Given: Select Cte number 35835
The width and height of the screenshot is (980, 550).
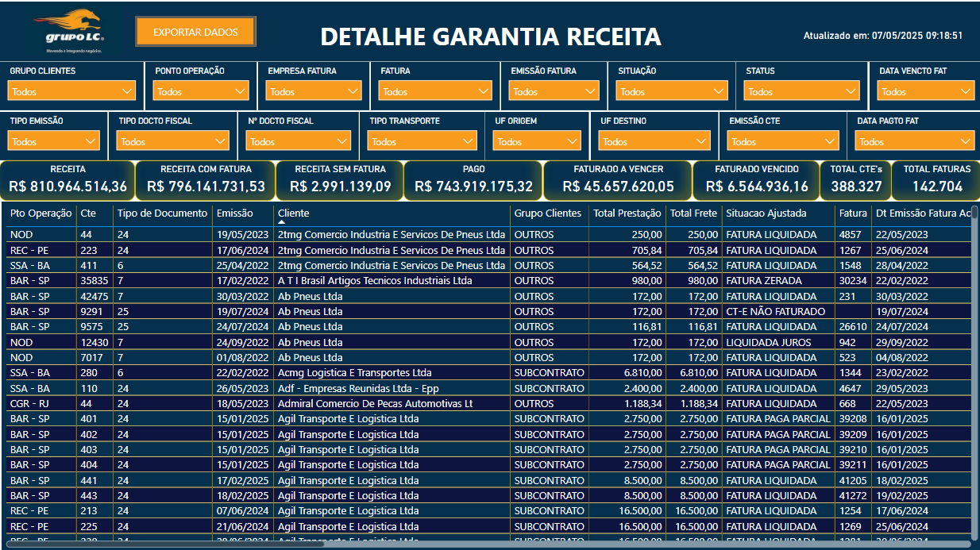Looking at the screenshot, I should pos(95,280).
